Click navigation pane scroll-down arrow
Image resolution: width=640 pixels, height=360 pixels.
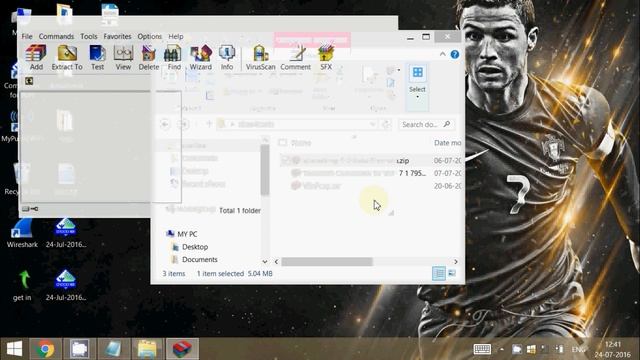pyautogui.click(x=265, y=261)
